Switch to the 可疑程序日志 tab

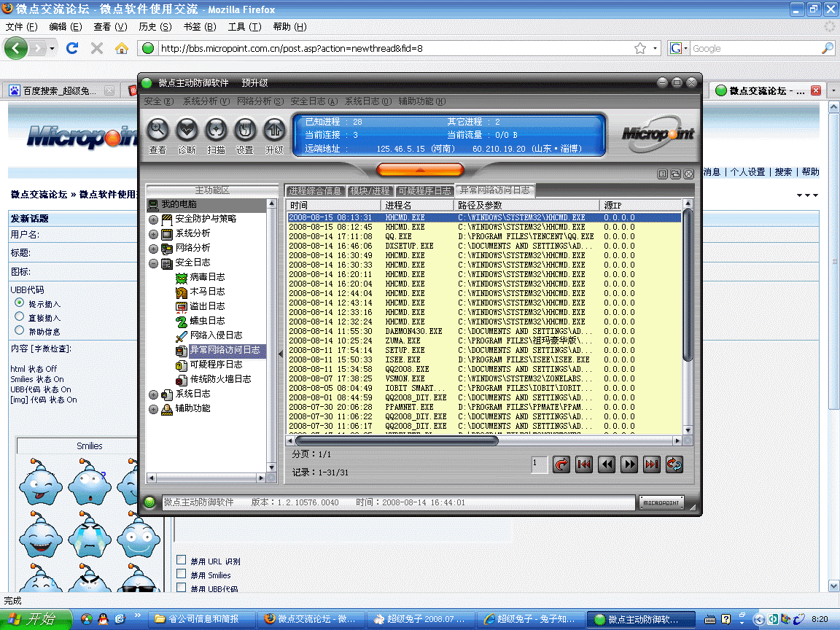pos(424,191)
